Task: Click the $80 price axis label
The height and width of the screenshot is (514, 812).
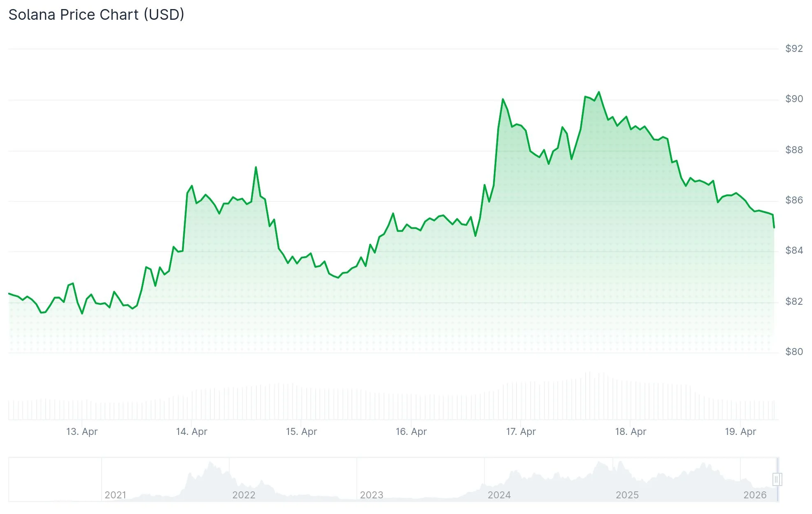Action: (x=794, y=352)
